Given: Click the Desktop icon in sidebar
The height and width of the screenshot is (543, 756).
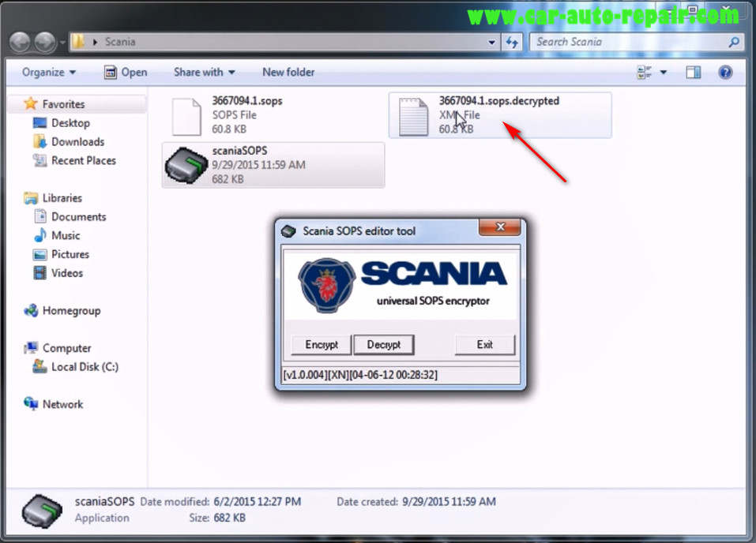Looking at the screenshot, I should (39, 123).
